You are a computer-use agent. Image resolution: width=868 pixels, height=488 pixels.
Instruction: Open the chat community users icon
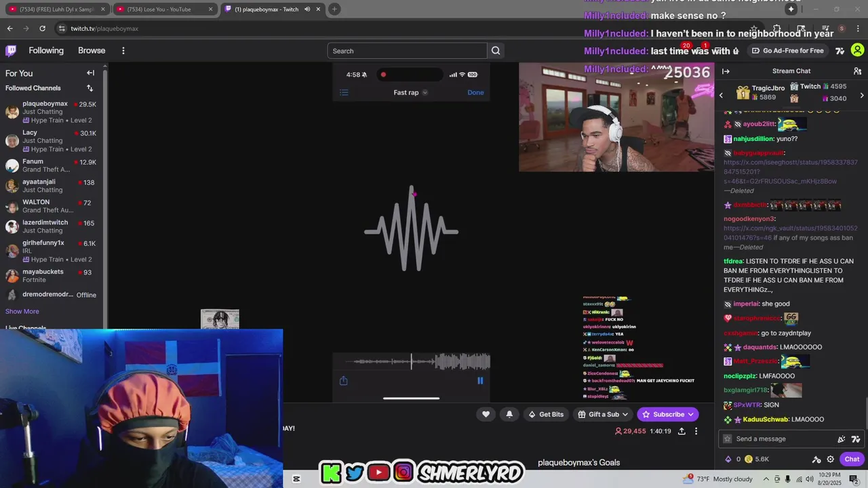[x=857, y=71]
